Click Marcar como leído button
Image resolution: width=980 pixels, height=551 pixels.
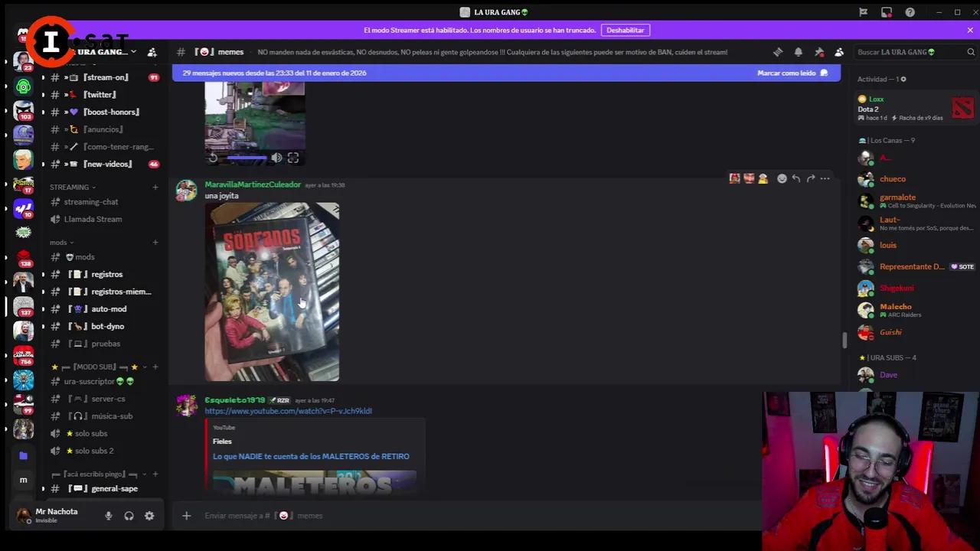click(792, 73)
